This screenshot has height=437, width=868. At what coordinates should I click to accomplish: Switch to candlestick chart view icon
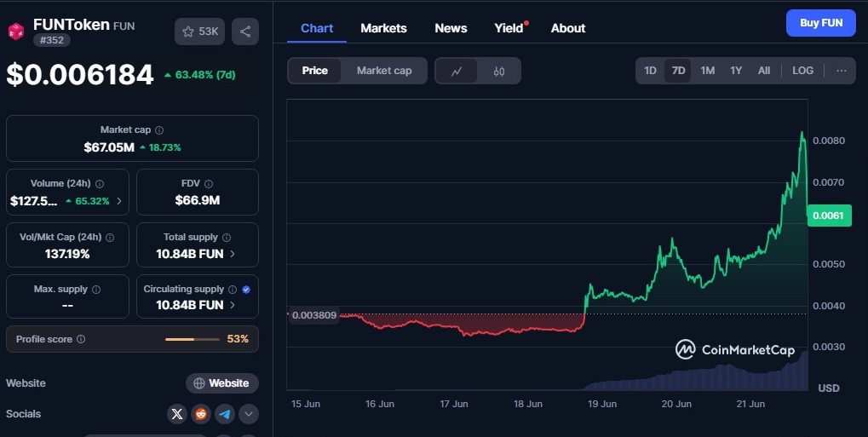[499, 71]
